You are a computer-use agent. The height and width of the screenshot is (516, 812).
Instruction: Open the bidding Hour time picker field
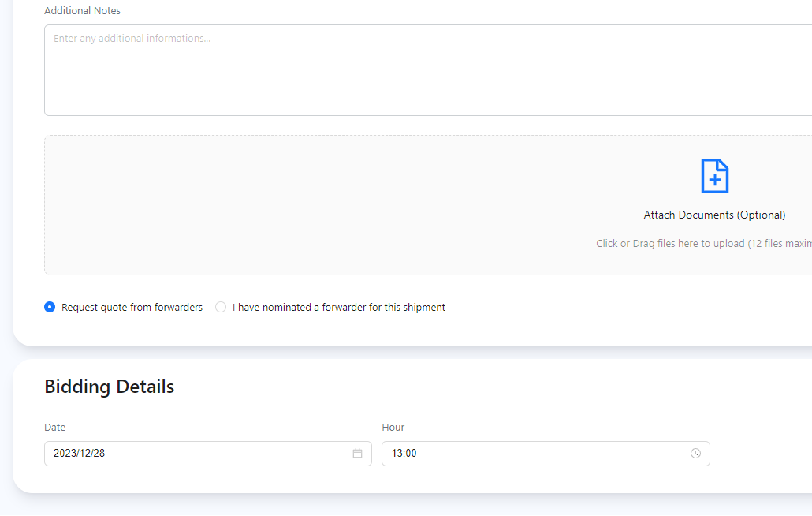pos(536,454)
